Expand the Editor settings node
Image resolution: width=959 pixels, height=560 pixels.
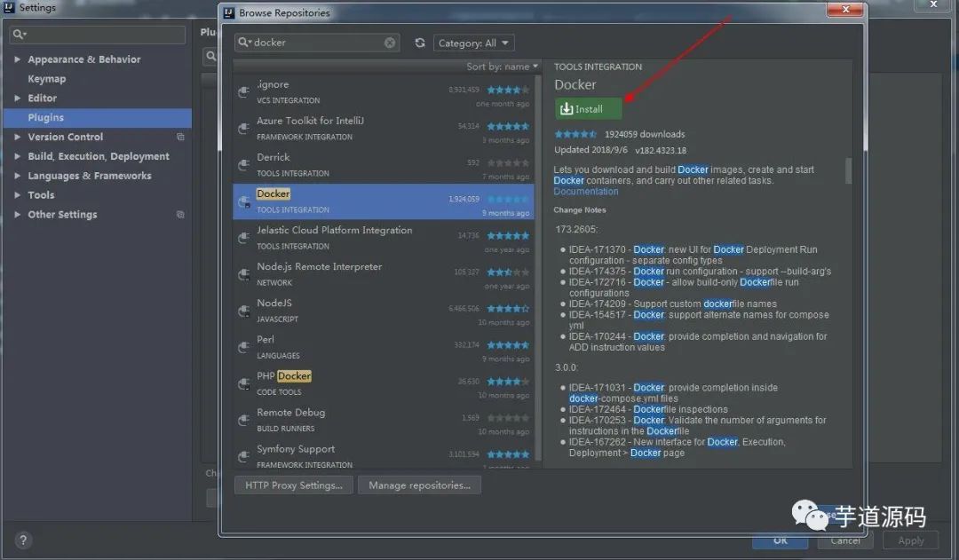17,98
